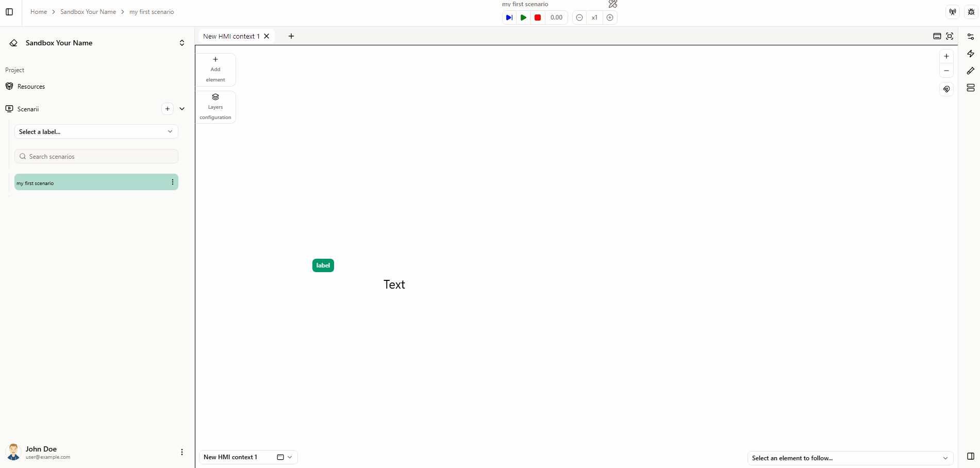The height and width of the screenshot is (468, 980).
Task: Open 'Select an element to follow...' dropdown
Action: tap(850, 458)
